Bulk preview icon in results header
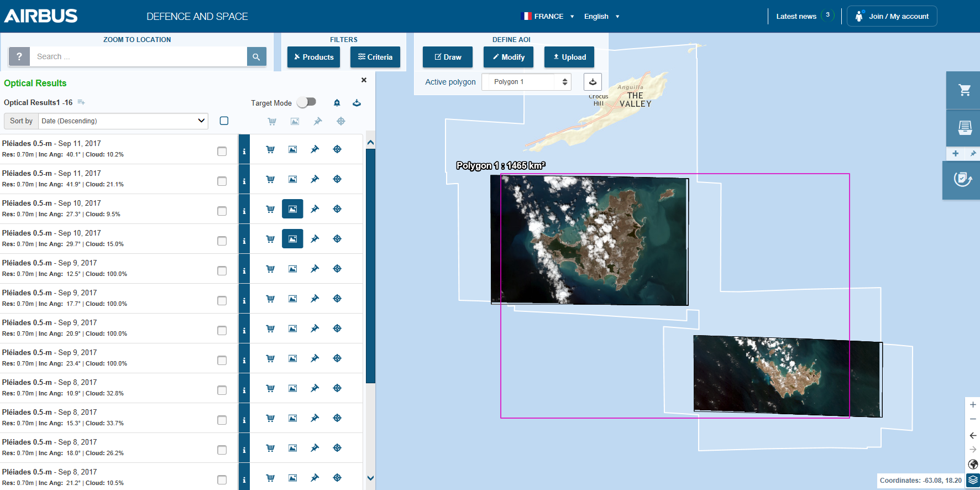Screen dimensions: 980x490 (x=295, y=121)
